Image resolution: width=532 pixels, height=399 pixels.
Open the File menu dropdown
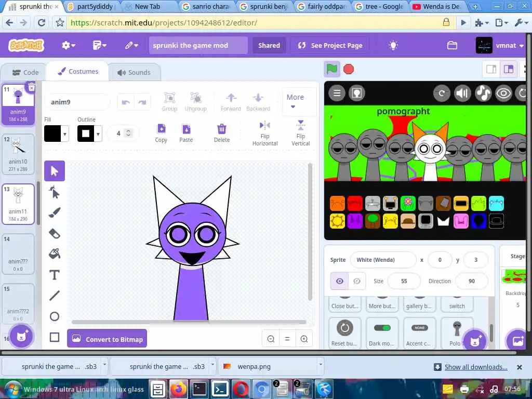tap(99, 46)
